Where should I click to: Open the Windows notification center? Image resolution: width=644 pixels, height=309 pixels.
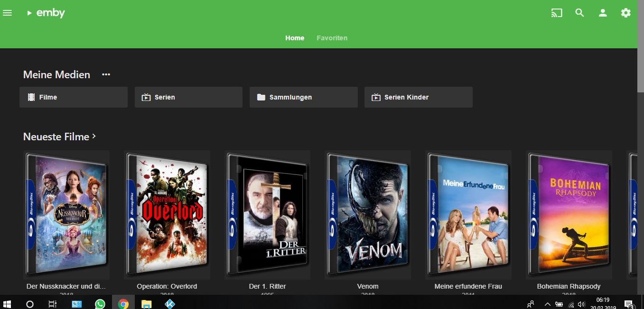click(x=629, y=304)
